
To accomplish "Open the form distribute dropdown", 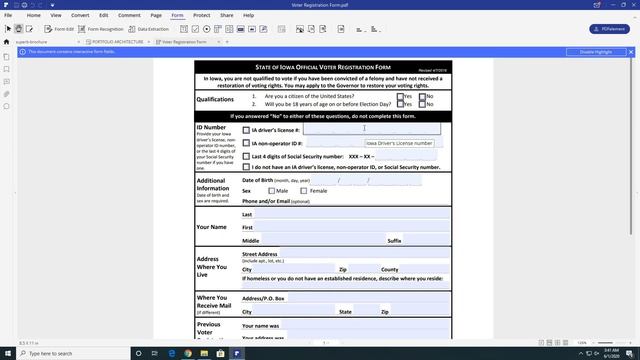I will pyautogui.click(x=376, y=29).
